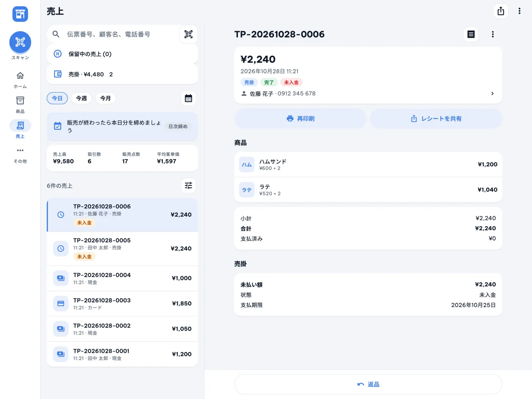
Task: Click the 平均客単価 ¥1,597 statistic
Action: 168,158
